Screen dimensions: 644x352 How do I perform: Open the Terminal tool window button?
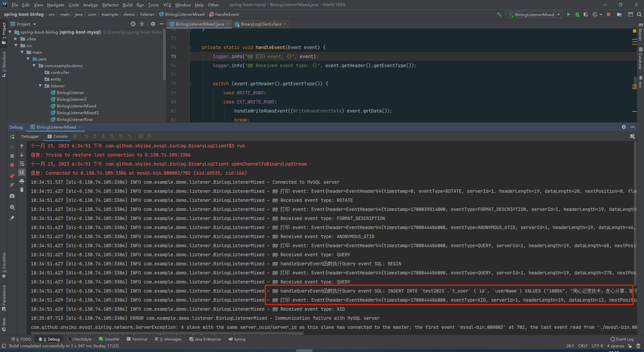click(x=137, y=339)
